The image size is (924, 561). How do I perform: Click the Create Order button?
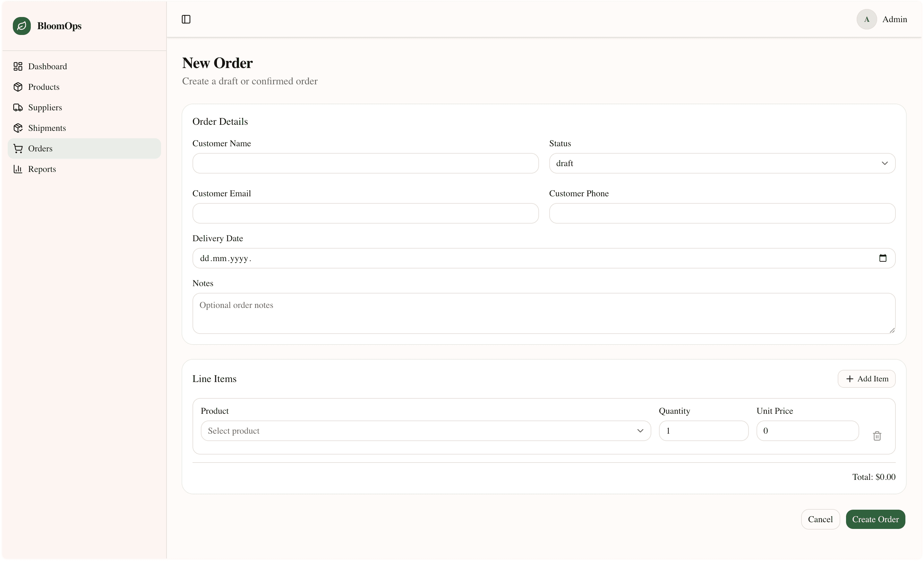pos(875,519)
